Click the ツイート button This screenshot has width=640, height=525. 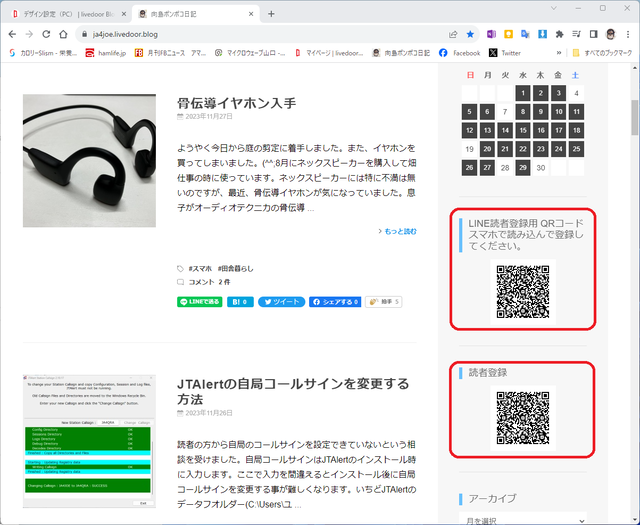point(282,302)
